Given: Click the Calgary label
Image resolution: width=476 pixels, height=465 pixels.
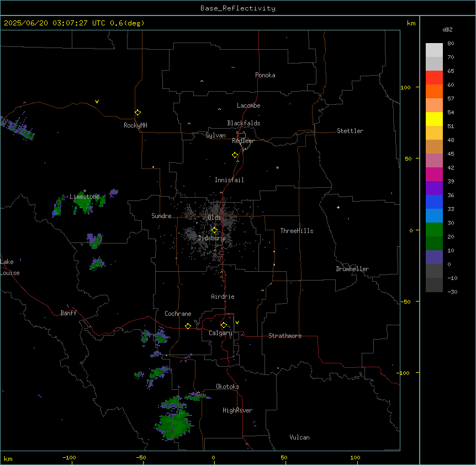Looking at the screenshot, I should click(x=220, y=333).
